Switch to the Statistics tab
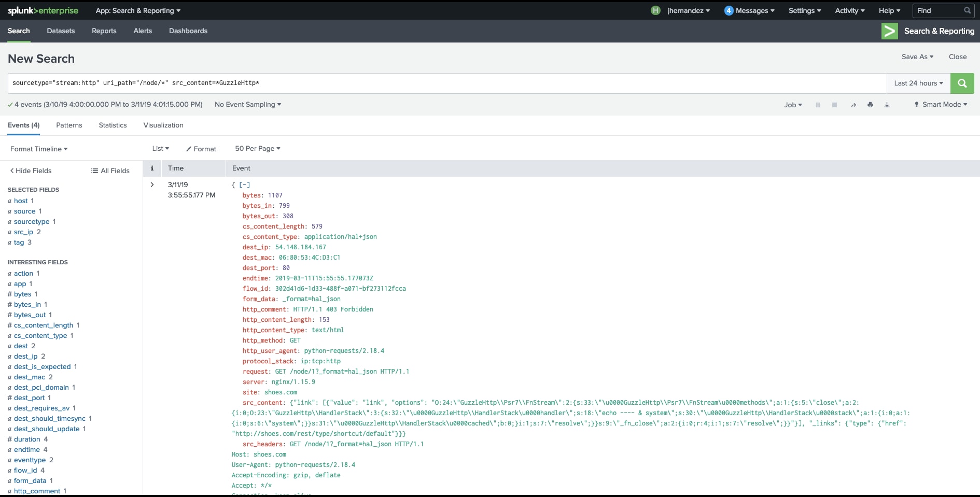The width and height of the screenshot is (980, 497). 113,125
